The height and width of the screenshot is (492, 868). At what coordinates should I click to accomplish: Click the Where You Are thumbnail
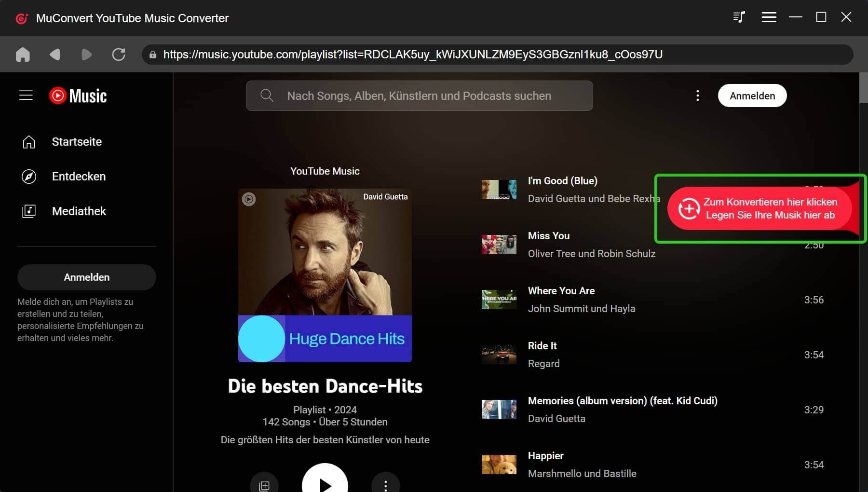(x=499, y=300)
